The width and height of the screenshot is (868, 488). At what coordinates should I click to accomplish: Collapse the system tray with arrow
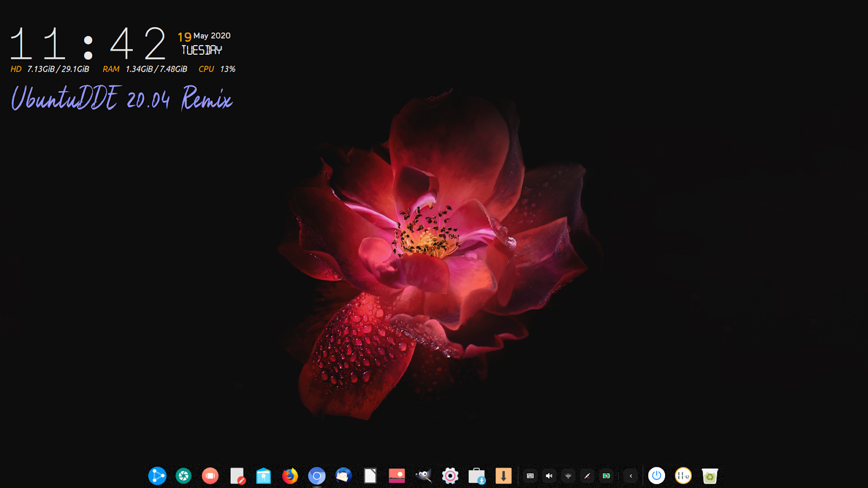(x=630, y=476)
